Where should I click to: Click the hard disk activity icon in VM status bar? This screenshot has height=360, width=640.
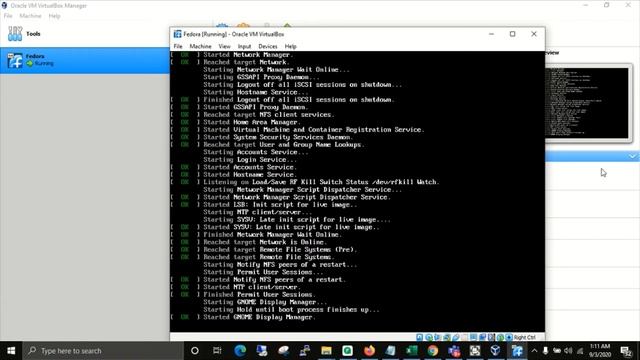(x=419, y=337)
